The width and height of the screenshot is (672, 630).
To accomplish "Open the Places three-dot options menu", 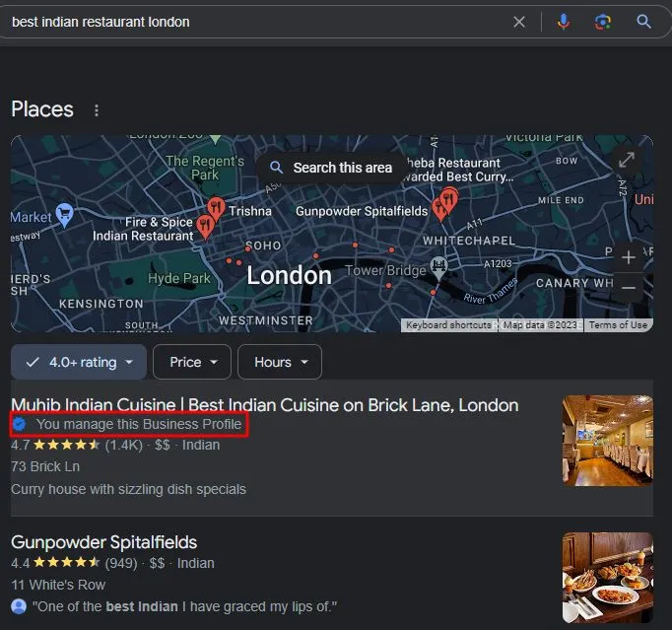I will coord(97,110).
